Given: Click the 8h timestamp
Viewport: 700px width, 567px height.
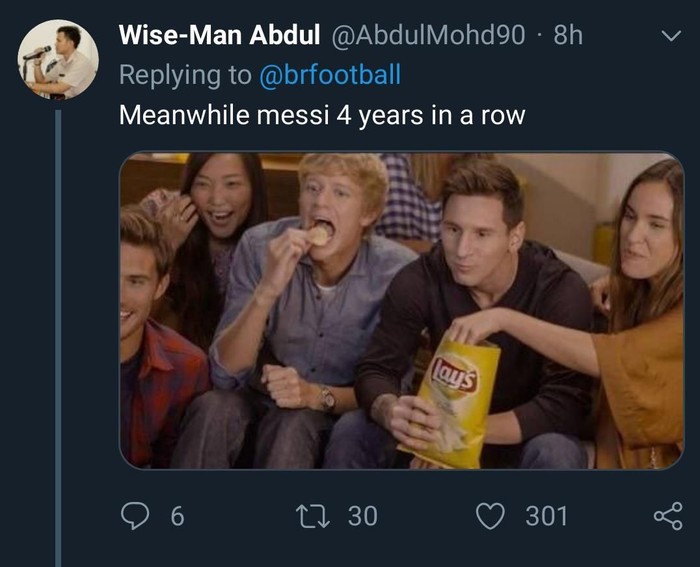Looking at the screenshot, I should pyautogui.click(x=568, y=36).
